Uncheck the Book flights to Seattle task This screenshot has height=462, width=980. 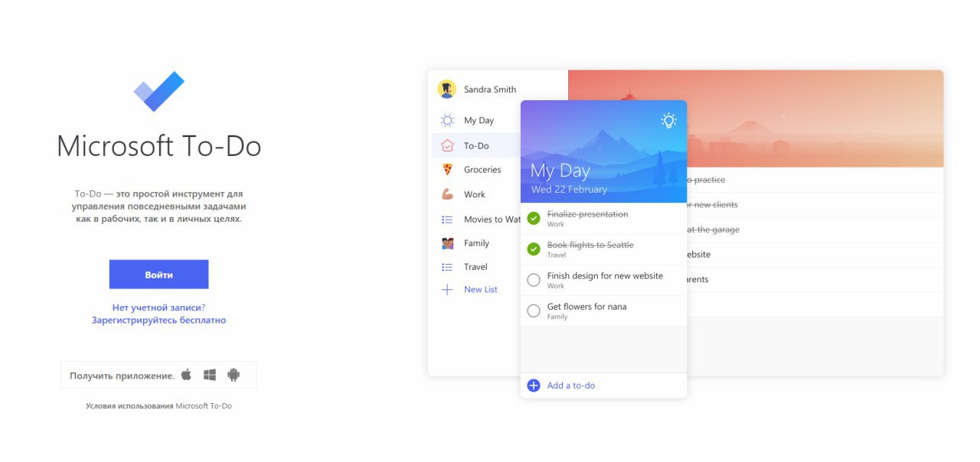coord(534,249)
